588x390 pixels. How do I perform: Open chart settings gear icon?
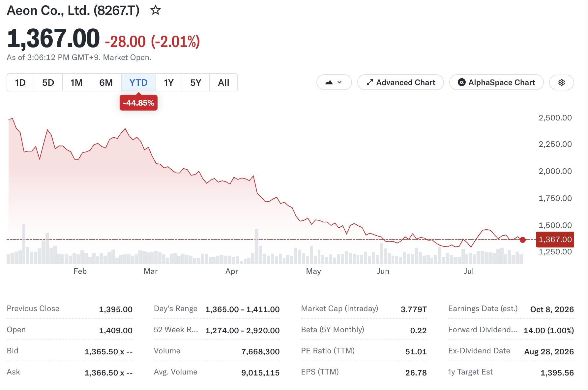point(562,82)
